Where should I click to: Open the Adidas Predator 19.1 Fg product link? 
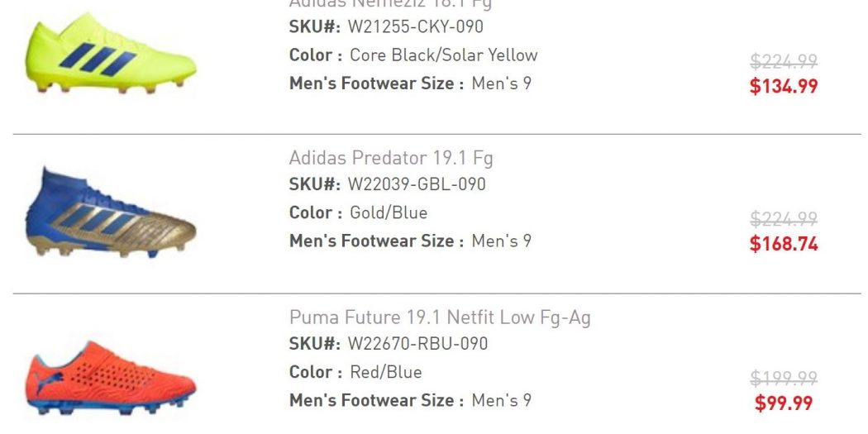pyautogui.click(x=390, y=158)
